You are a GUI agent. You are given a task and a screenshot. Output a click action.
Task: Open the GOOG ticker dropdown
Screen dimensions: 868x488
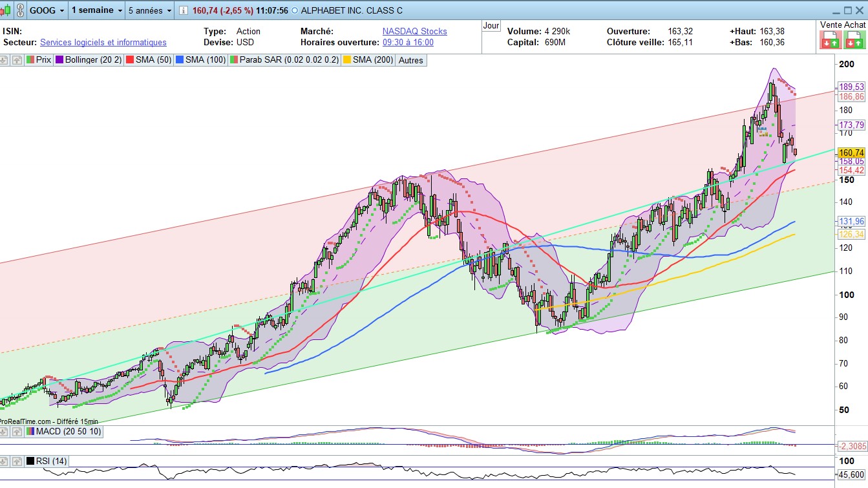[x=48, y=10]
